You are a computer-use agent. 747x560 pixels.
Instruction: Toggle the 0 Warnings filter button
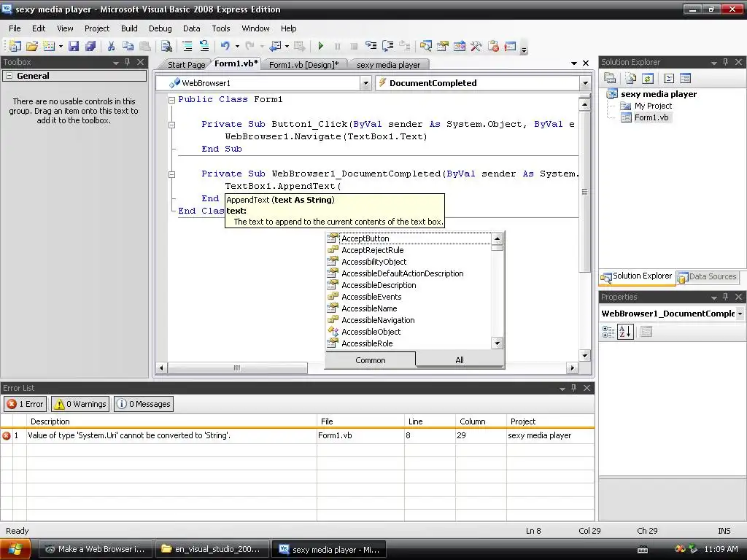80,404
